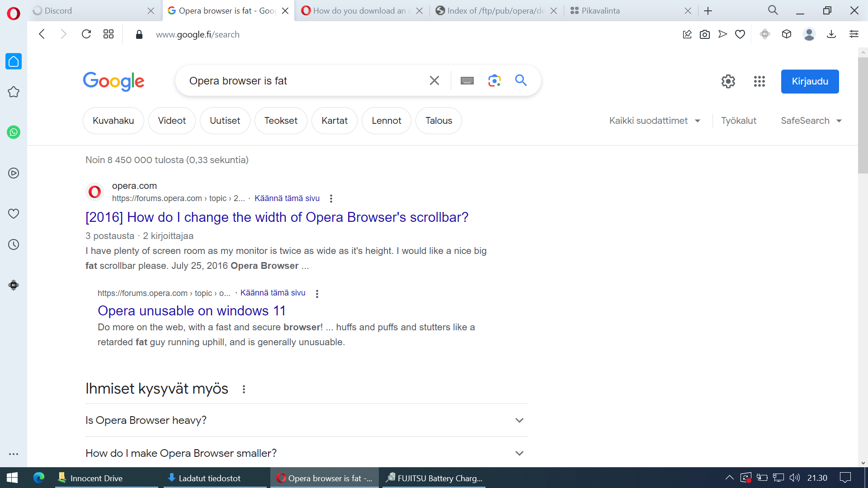Select the Lennot filter chip

(x=387, y=121)
